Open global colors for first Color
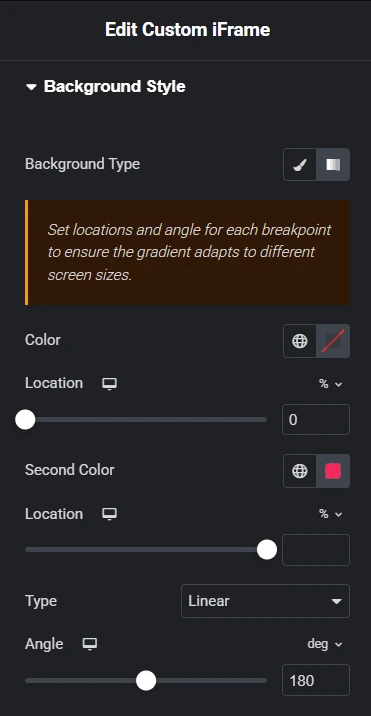Screen dimensions: 371x716 coord(300,341)
